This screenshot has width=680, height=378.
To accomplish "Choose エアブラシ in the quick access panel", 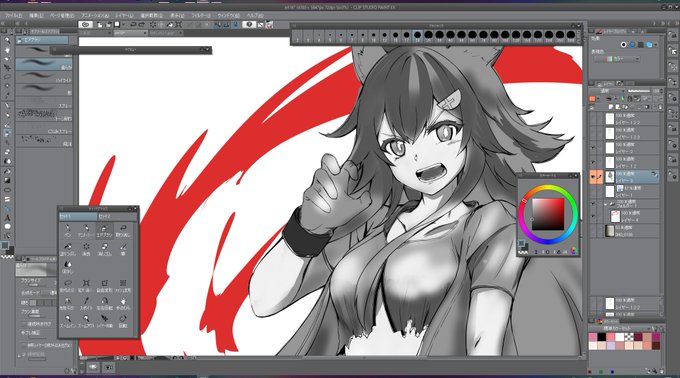I will (105, 230).
